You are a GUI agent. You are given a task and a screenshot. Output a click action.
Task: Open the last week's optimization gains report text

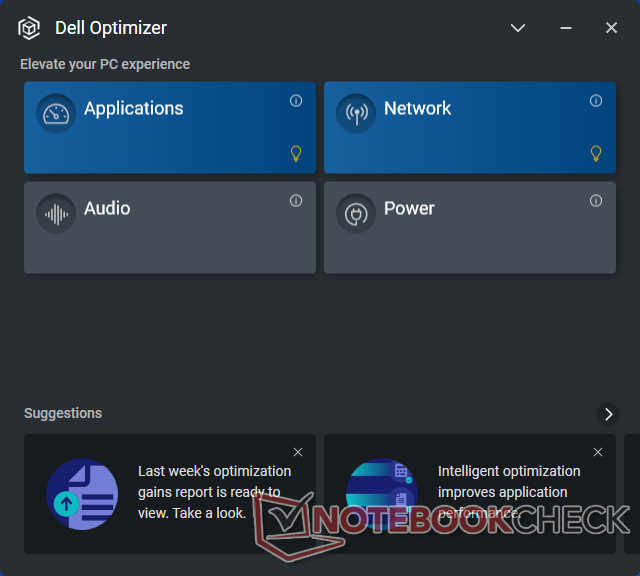coord(214,492)
